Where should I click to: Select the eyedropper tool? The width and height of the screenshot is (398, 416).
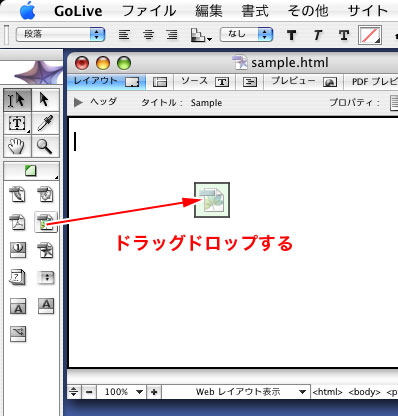click(45, 123)
